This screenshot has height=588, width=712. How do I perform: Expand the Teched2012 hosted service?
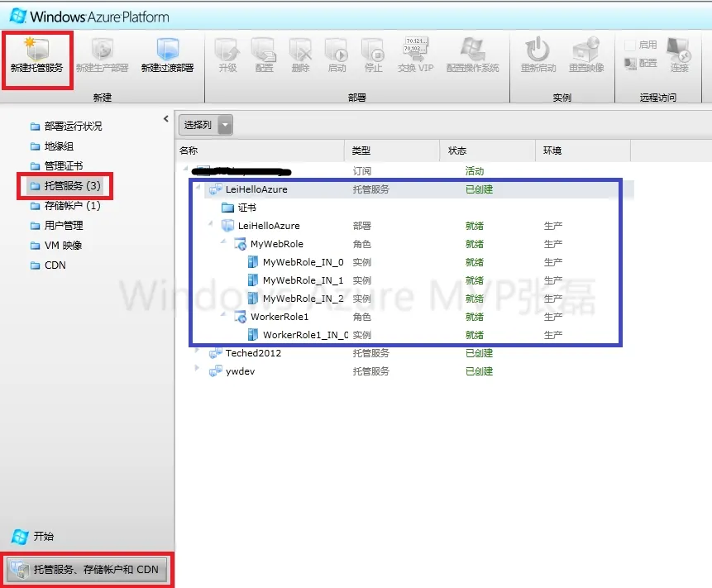pyautogui.click(x=197, y=351)
